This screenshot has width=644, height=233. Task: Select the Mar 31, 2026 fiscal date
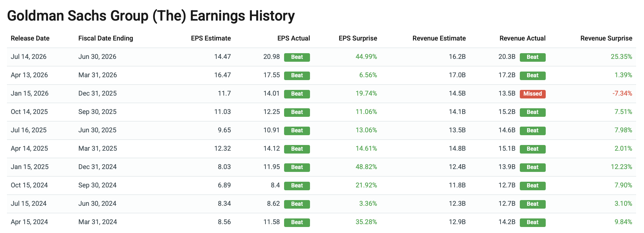(x=98, y=75)
